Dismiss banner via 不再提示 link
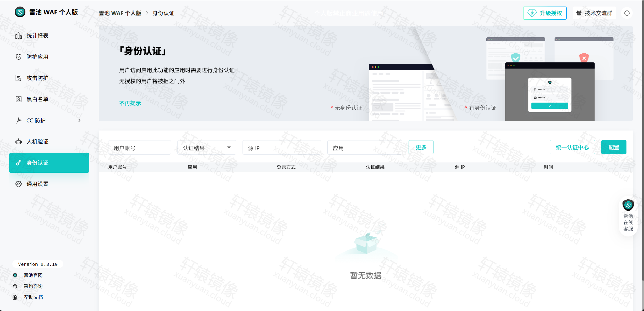Screen dimensions: 644x311 pyautogui.click(x=130, y=103)
